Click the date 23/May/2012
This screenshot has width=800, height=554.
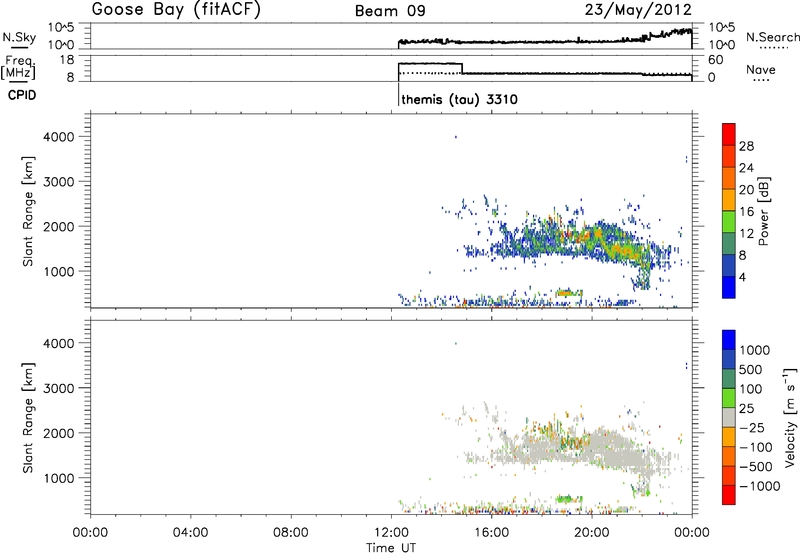[x=638, y=10]
